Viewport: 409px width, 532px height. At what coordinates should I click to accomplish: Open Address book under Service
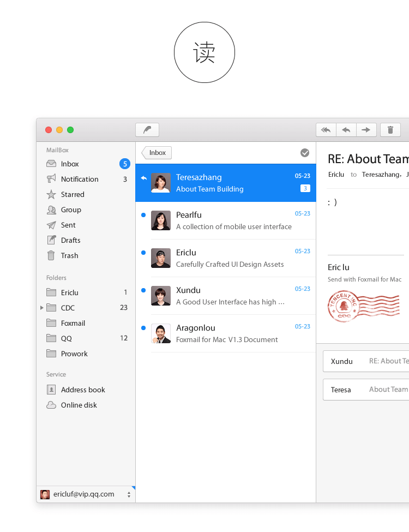[82, 390]
